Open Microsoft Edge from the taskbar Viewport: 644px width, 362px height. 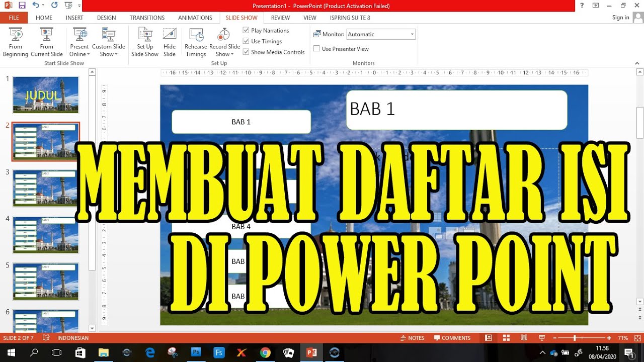150,352
